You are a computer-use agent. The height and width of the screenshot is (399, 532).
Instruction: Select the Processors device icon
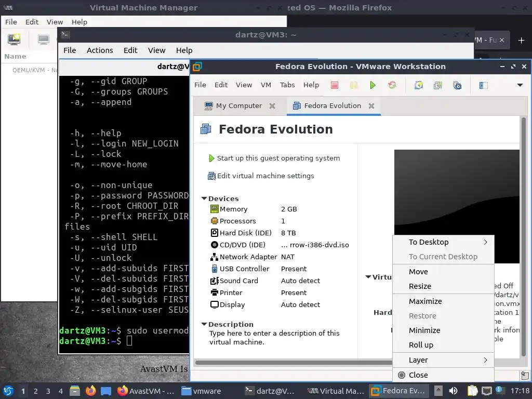[x=215, y=221]
